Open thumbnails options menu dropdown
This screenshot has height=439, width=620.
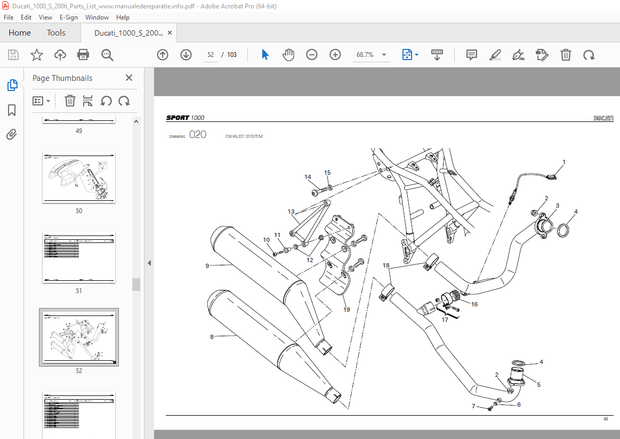(41, 101)
